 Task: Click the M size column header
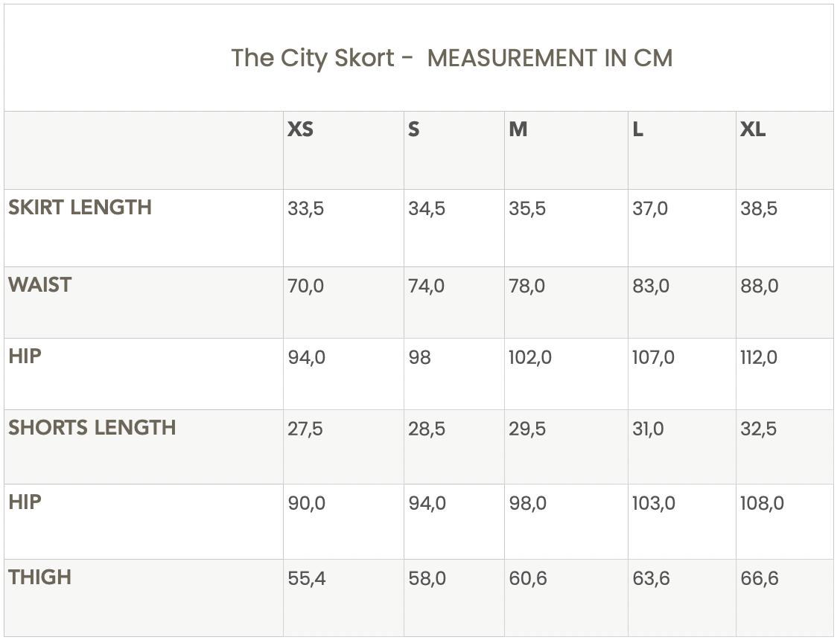[518, 129]
